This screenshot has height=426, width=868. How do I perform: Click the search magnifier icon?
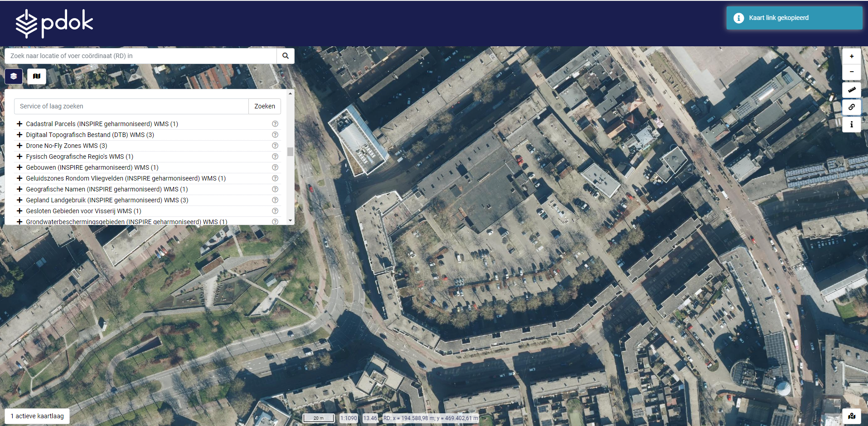click(286, 56)
